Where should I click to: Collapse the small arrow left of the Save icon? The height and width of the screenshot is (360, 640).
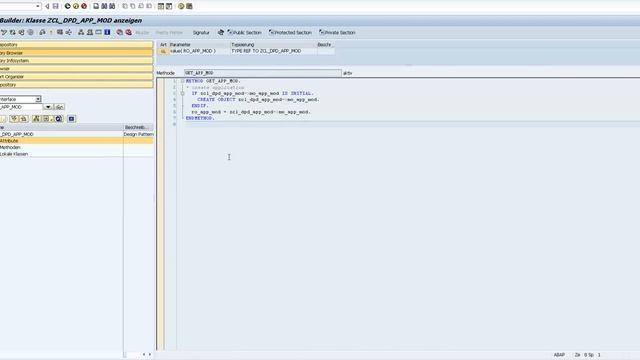(47, 6)
